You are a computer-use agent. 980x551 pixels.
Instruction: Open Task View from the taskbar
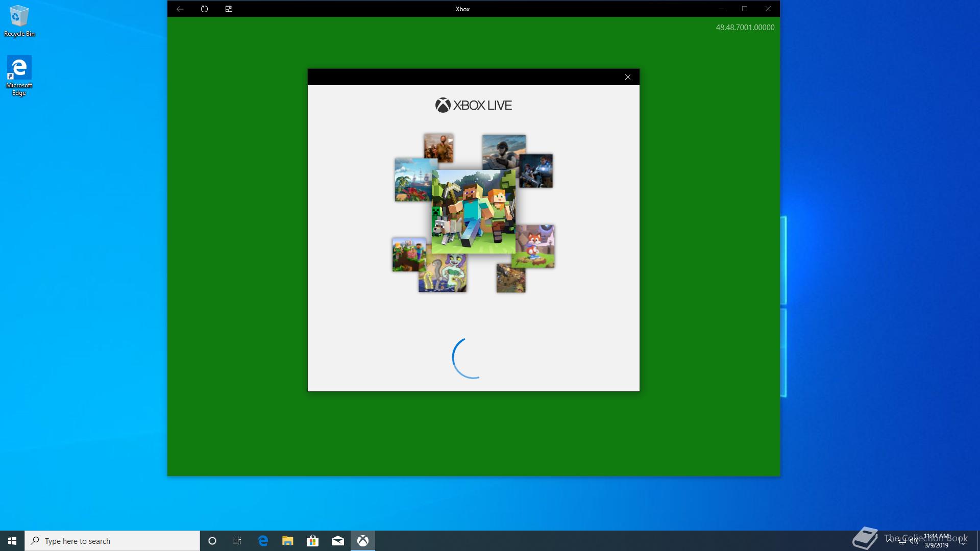click(x=237, y=541)
